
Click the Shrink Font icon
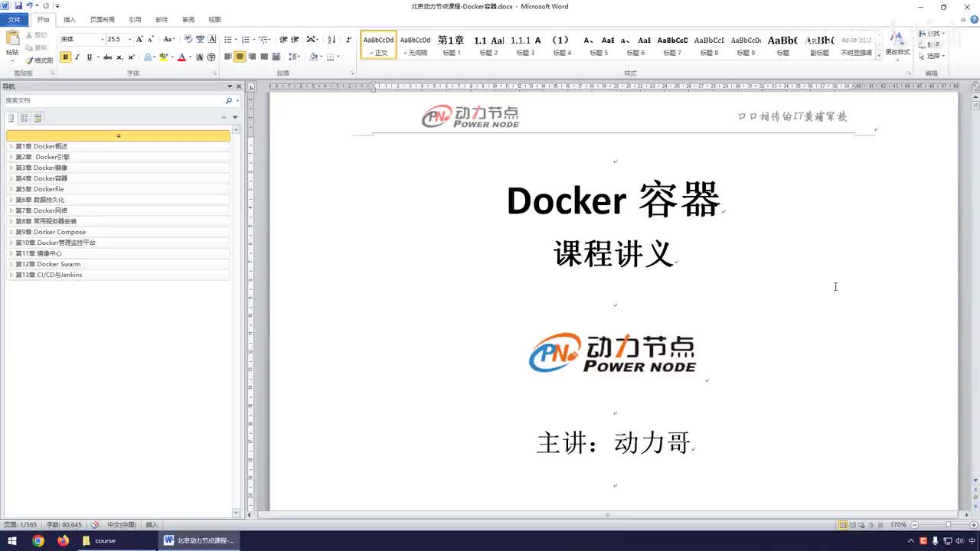(x=150, y=39)
